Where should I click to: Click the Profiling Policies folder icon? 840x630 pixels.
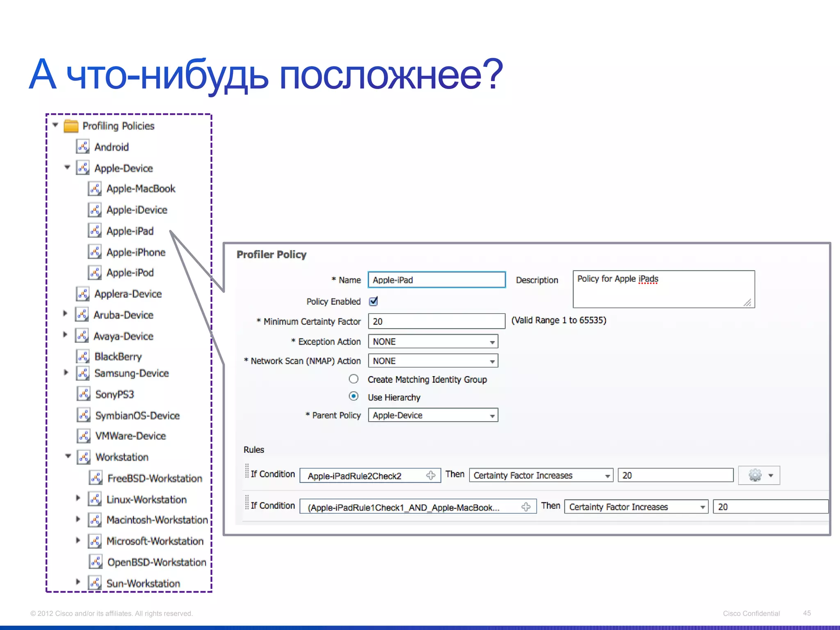pyautogui.click(x=71, y=126)
